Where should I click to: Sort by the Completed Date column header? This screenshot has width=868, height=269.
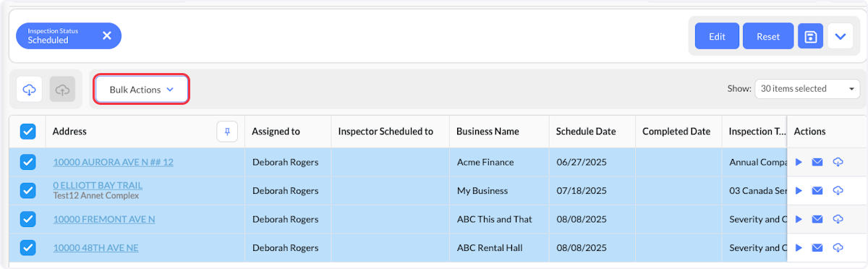676,132
